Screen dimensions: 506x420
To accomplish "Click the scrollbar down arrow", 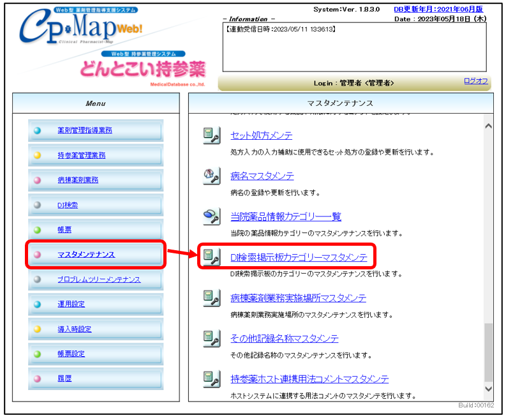I will [489, 388].
